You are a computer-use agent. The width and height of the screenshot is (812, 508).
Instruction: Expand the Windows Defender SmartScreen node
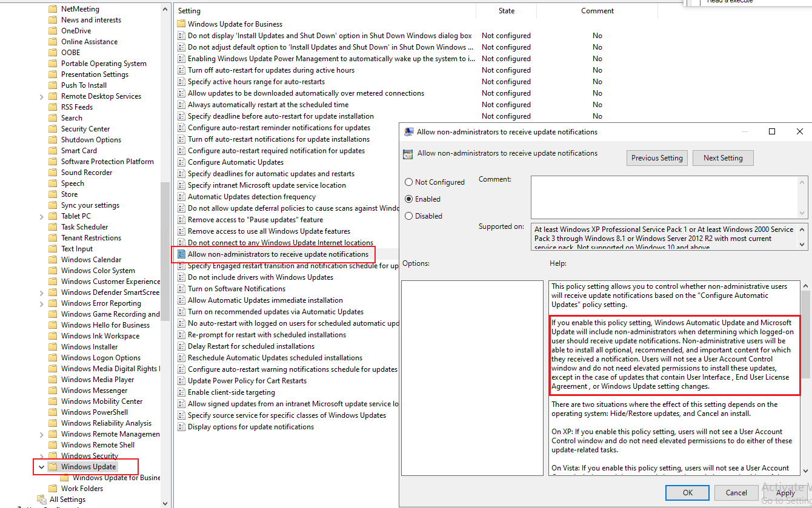41,292
